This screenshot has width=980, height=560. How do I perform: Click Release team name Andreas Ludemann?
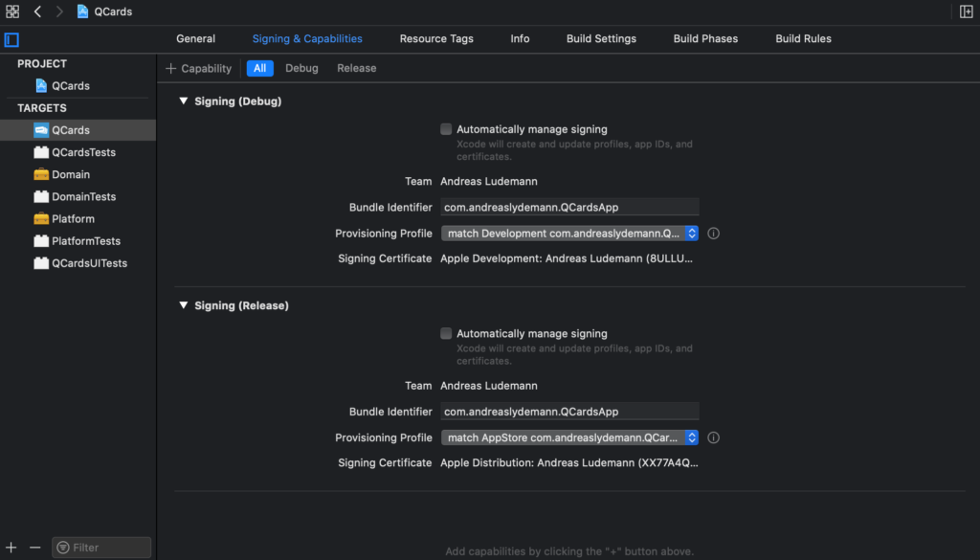pos(489,386)
